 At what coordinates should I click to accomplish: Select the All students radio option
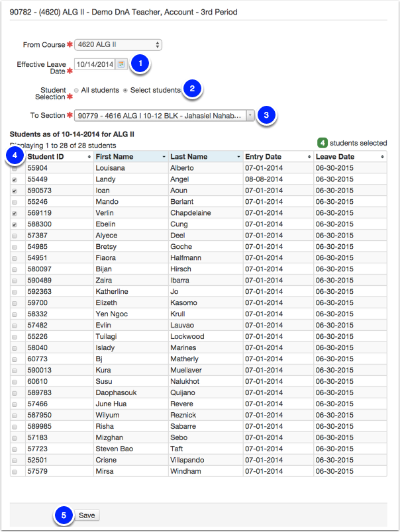(76, 90)
